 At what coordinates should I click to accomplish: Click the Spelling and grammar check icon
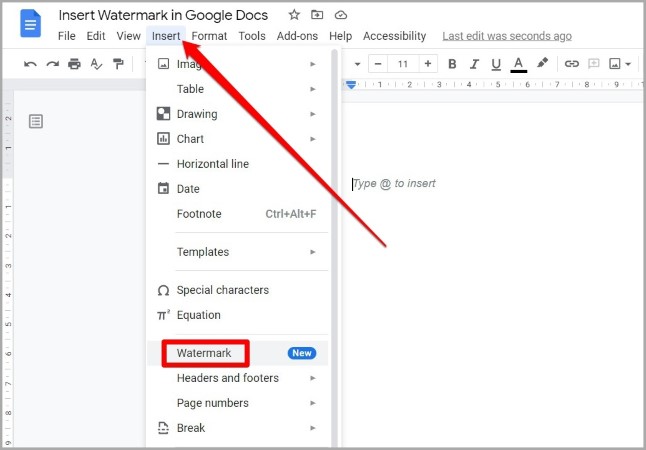(x=96, y=64)
